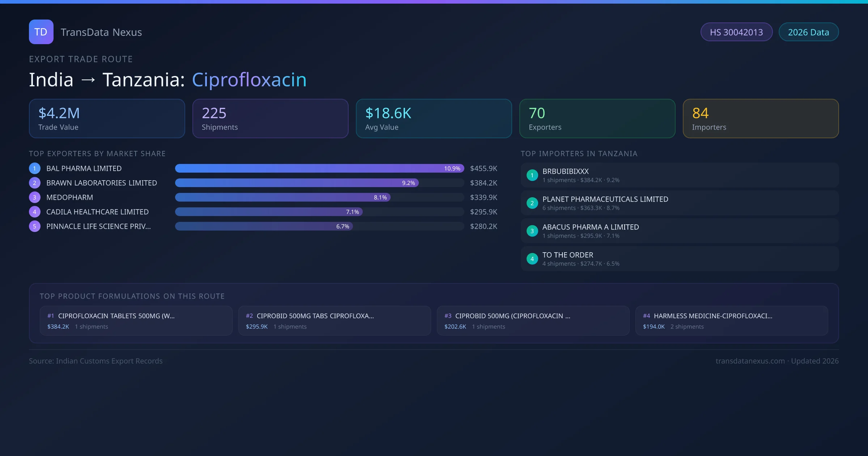Click green rank 4 badge beside TO THE ORDER
The image size is (868, 456).
click(532, 259)
